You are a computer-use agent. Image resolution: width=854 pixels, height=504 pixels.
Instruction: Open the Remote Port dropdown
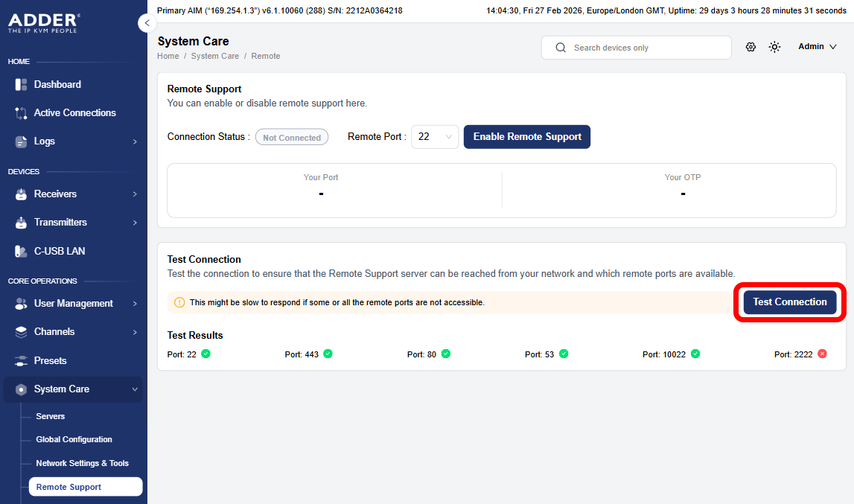tap(435, 136)
